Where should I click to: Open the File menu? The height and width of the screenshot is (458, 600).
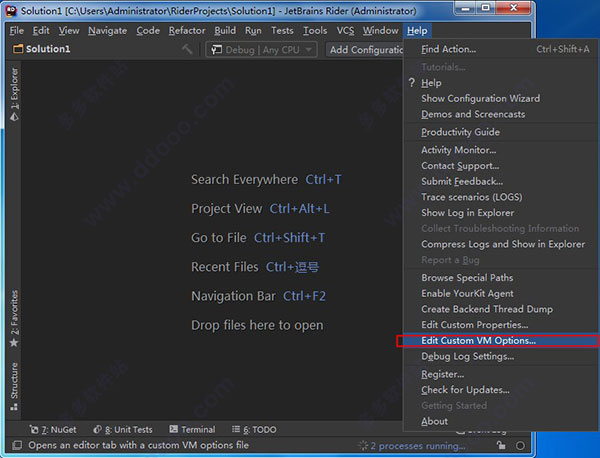[16, 31]
